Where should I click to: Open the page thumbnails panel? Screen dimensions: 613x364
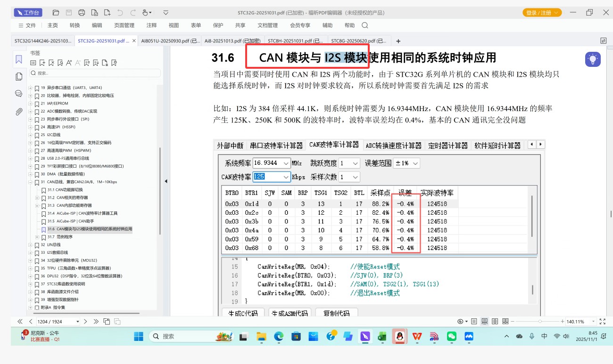point(18,76)
